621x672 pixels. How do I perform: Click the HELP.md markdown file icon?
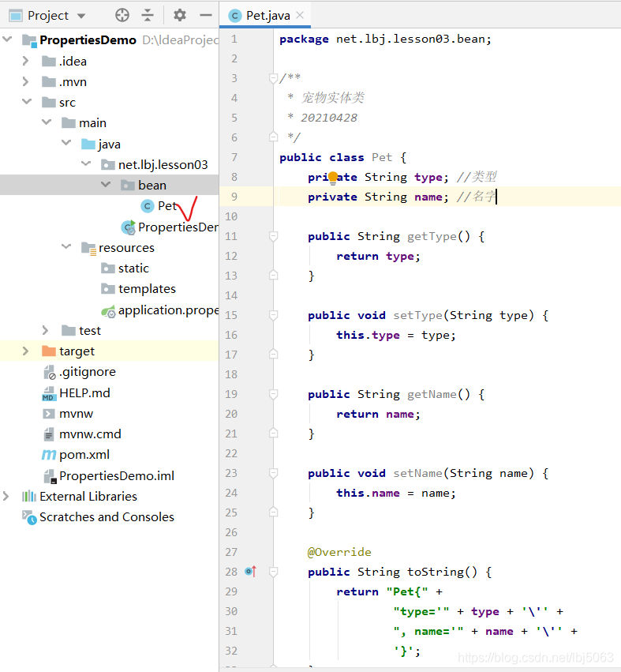49,393
